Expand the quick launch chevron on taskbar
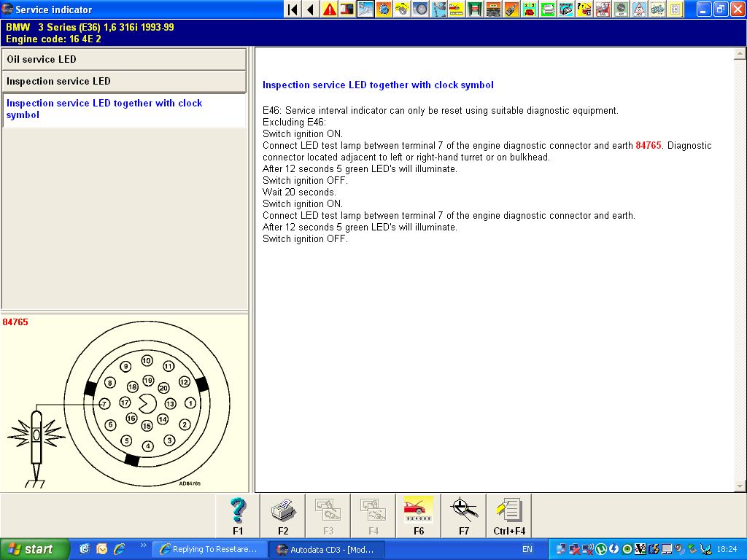747x560 pixels. (143, 545)
